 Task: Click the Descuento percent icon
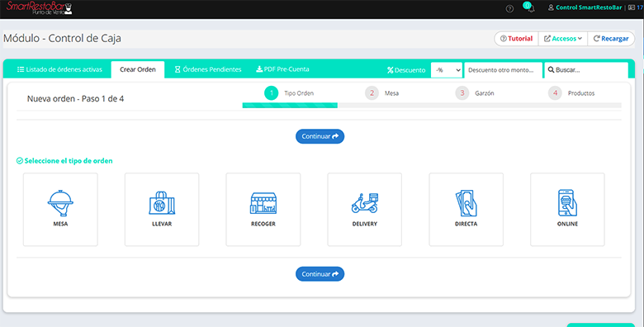(391, 70)
